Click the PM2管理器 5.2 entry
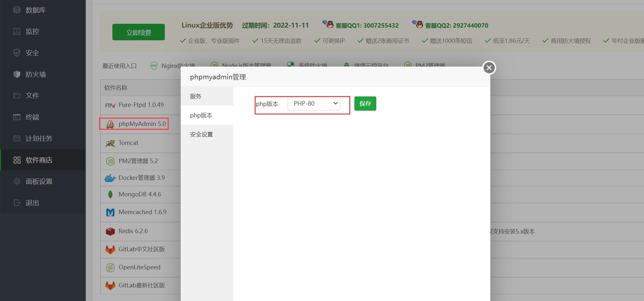Viewport: 644px width, 301px height. (x=138, y=161)
